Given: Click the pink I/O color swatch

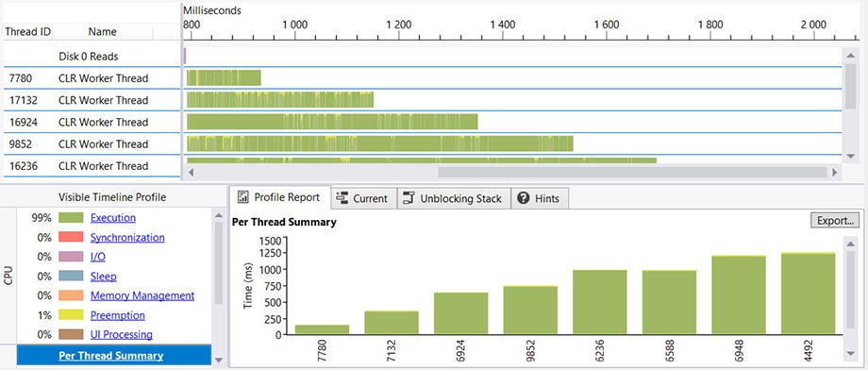Looking at the screenshot, I should 71,257.
